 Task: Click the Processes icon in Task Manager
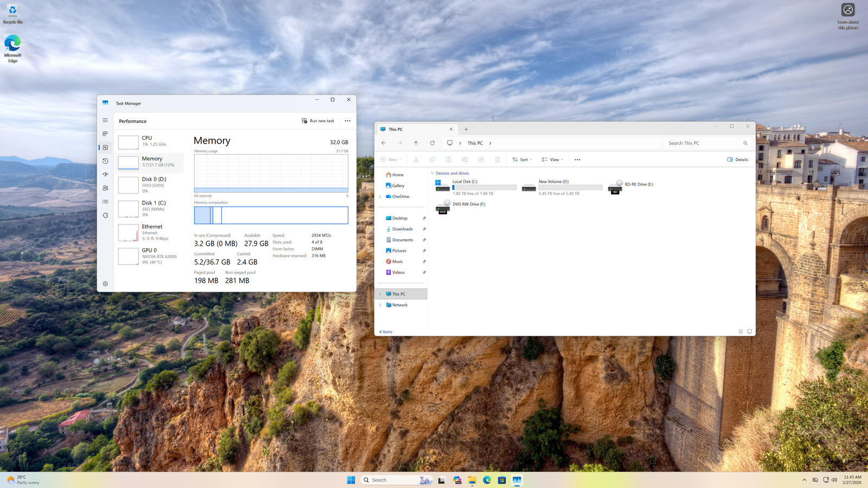tap(105, 134)
